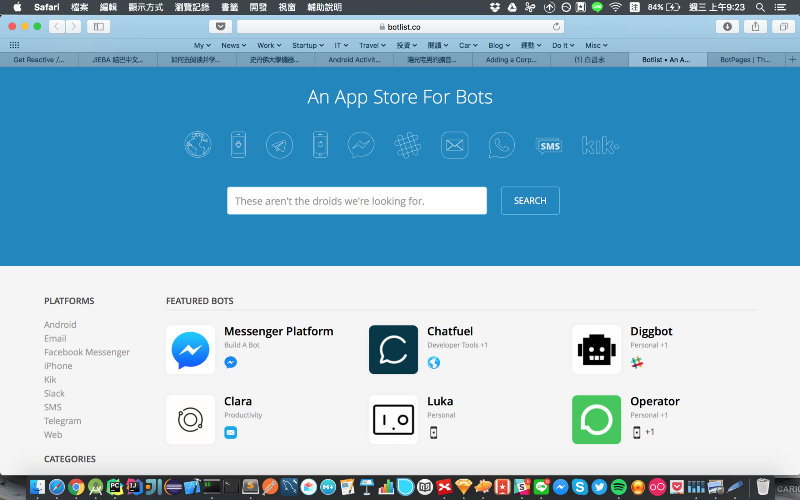This screenshot has width=800, height=500.
Task: Click small email badge under Clara
Action: point(231,432)
